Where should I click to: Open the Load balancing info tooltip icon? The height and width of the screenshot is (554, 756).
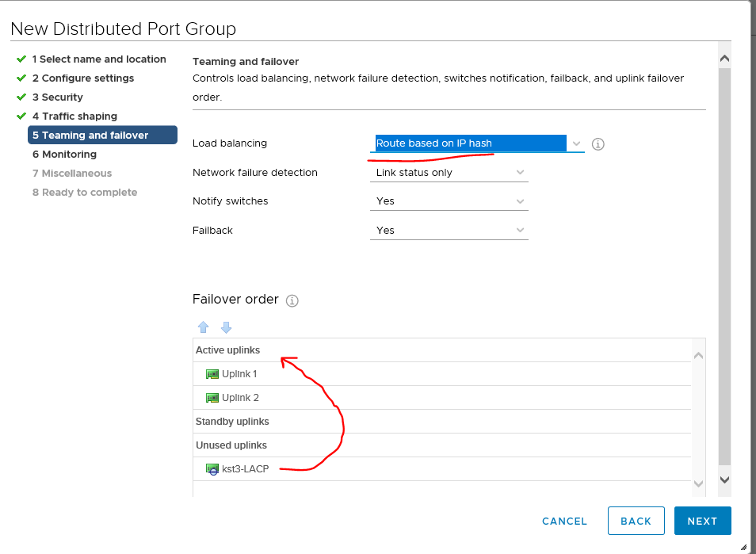click(598, 143)
